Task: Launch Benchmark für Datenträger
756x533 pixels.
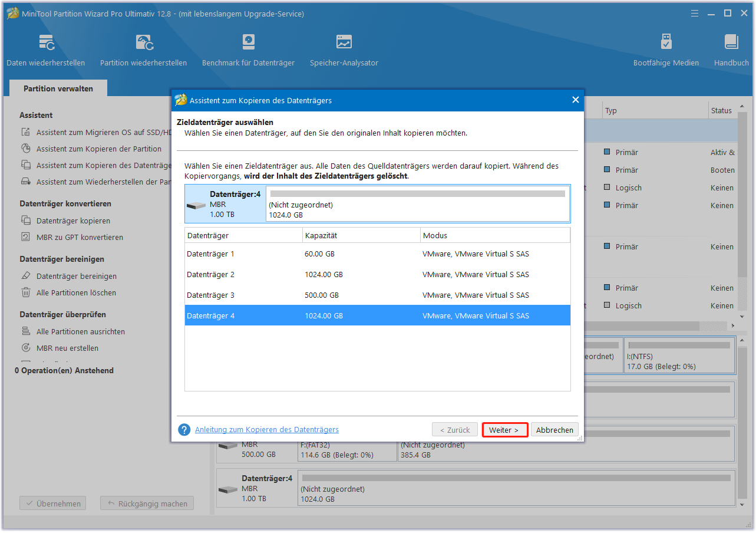Action: [248, 50]
